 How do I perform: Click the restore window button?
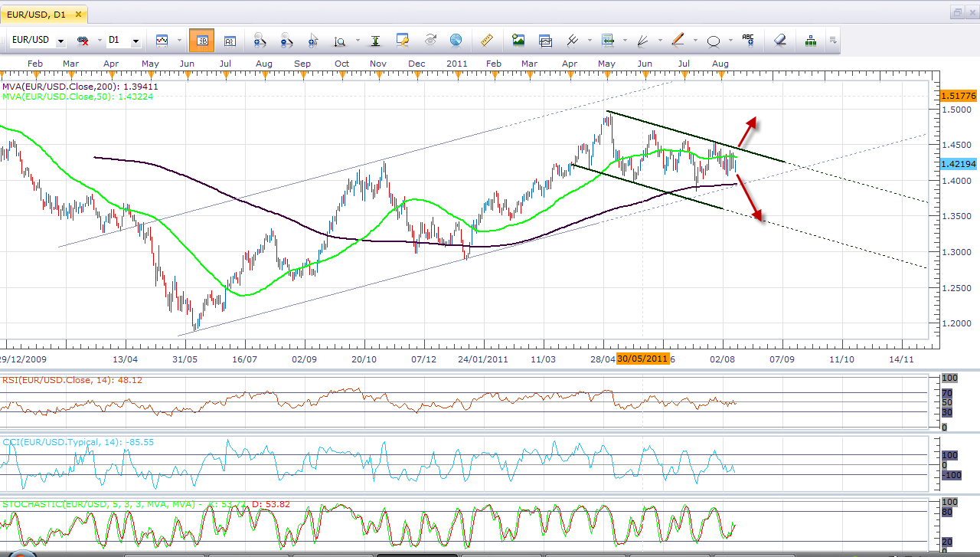pos(957,13)
